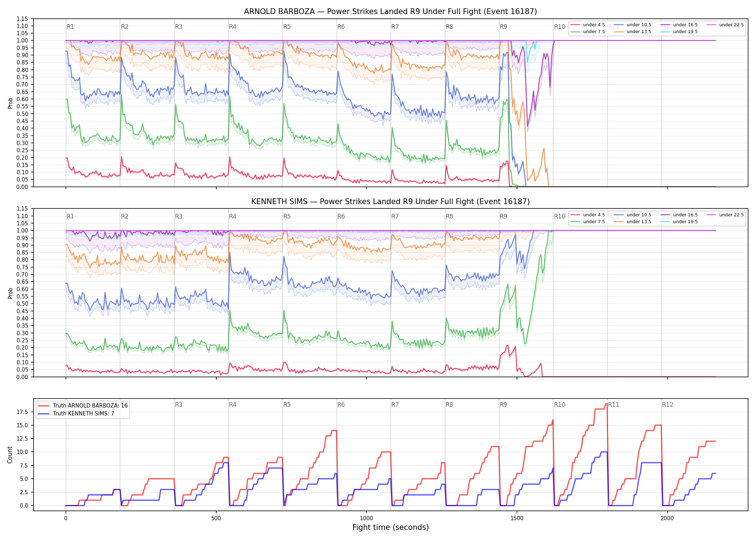Click the ARNOLD BARBOZA Power Strikes chart title
This screenshot has width=756, height=540.
390,12
